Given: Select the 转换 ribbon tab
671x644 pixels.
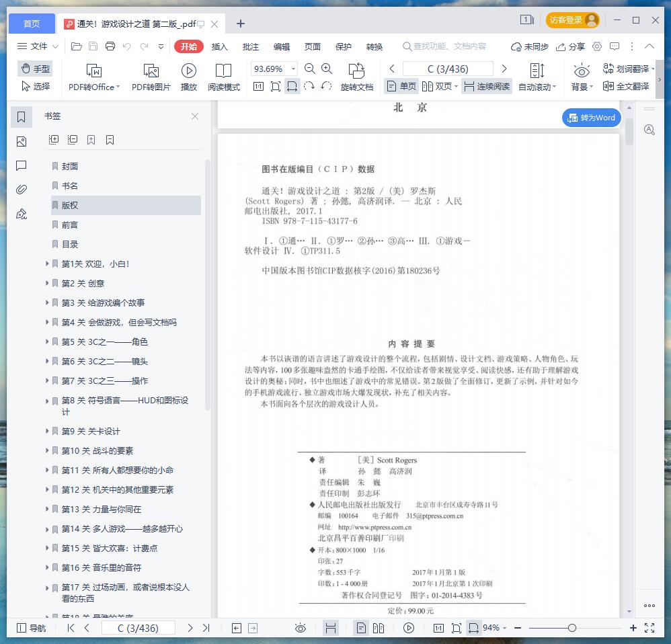Looking at the screenshot, I should pos(374,46).
